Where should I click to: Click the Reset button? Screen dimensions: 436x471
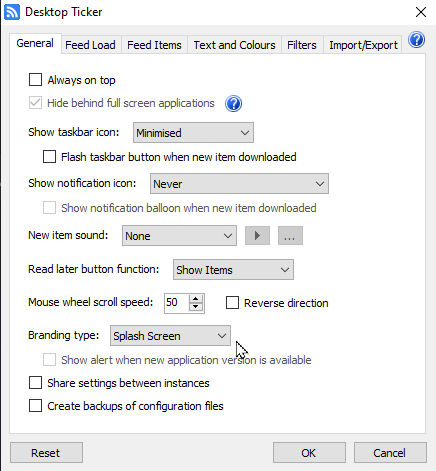click(46, 453)
